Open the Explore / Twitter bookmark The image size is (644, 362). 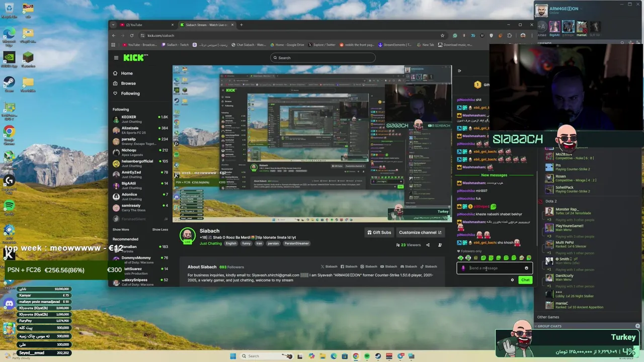pyautogui.click(x=321, y=45)
